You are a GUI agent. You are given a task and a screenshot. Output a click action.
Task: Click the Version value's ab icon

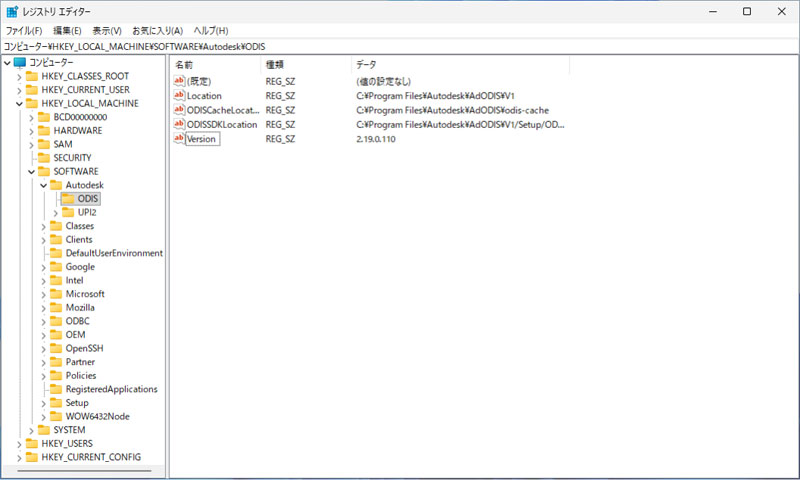pos(179,139)
